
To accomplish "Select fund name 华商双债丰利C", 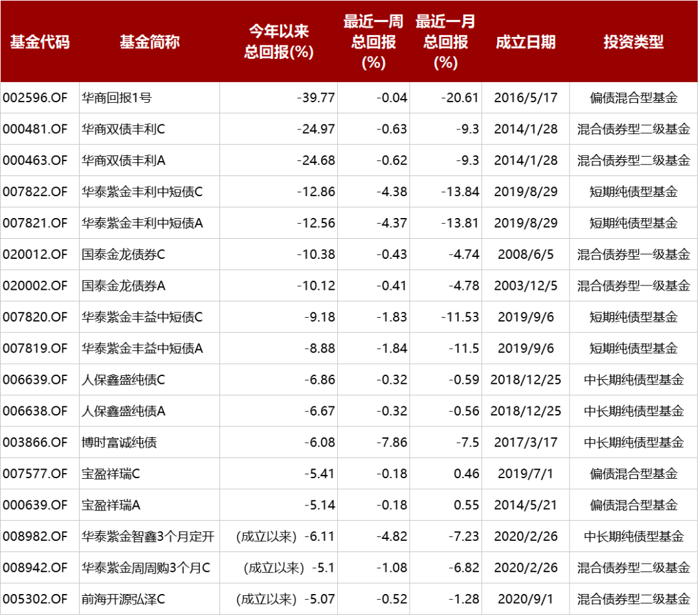I will [124, 129].
